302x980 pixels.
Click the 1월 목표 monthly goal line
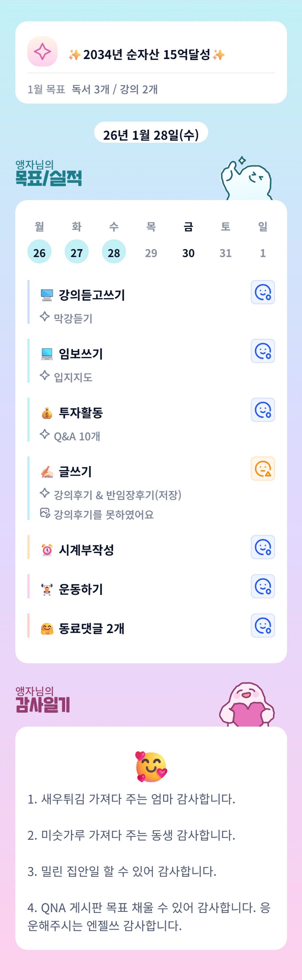[x=92, y=89]
